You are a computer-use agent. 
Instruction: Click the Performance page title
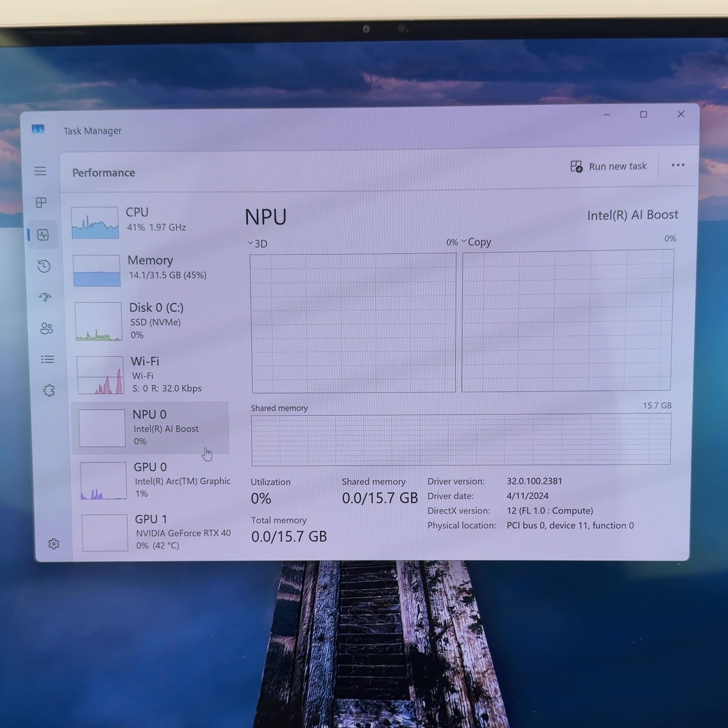tap(104, 173)
